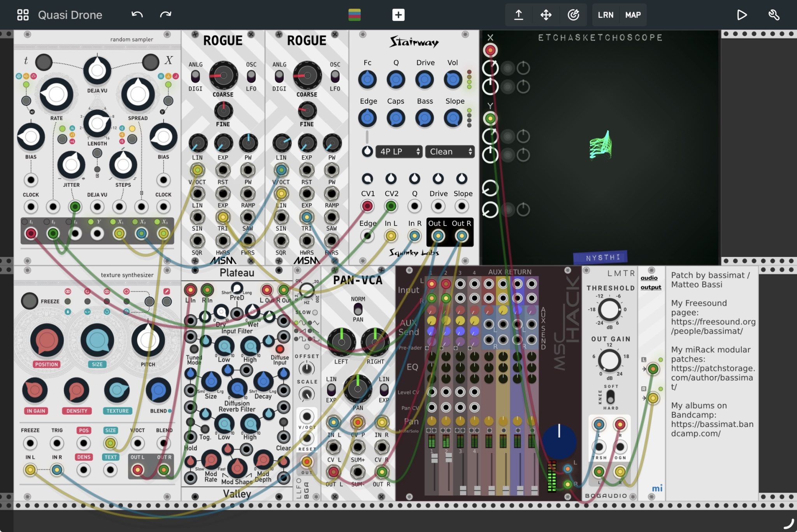The image size is (797, 532).
Task: Click the DEJA VU knob on random sampler
Action: [97, 71]
